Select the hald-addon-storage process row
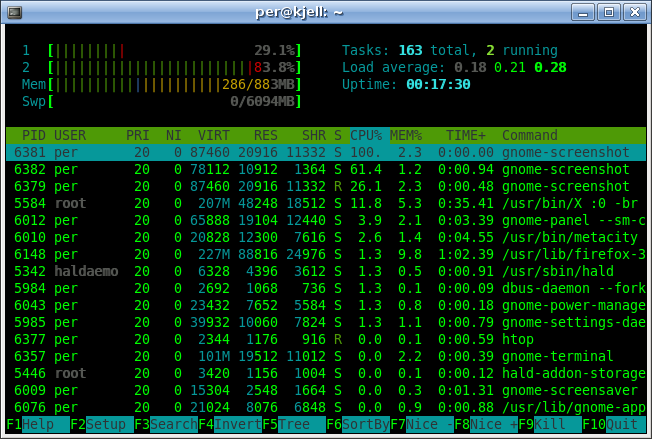Screen dimensions: 652x439 click(326, 374)
